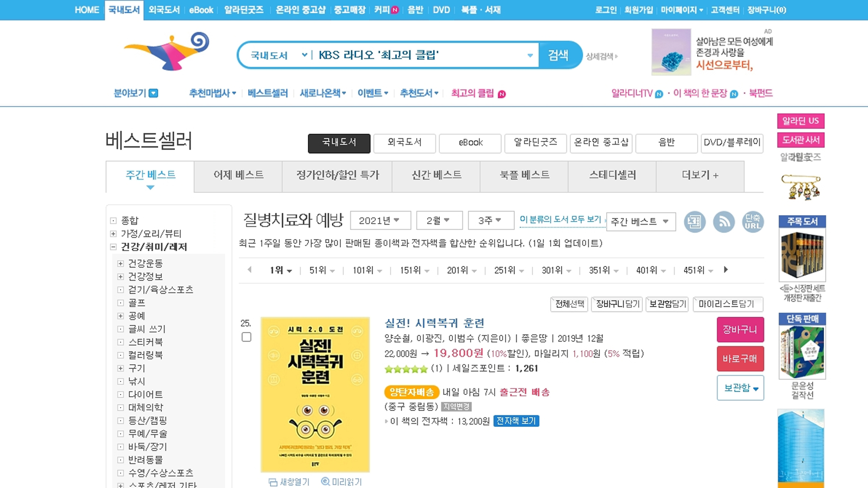Expand the 건강운동 subcategory
This screenshot has height=488, width=868.
pos(121,263)
